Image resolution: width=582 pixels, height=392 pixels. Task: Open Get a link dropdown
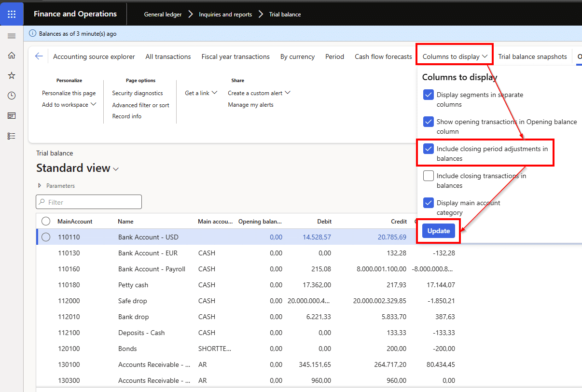pos(201,93)
